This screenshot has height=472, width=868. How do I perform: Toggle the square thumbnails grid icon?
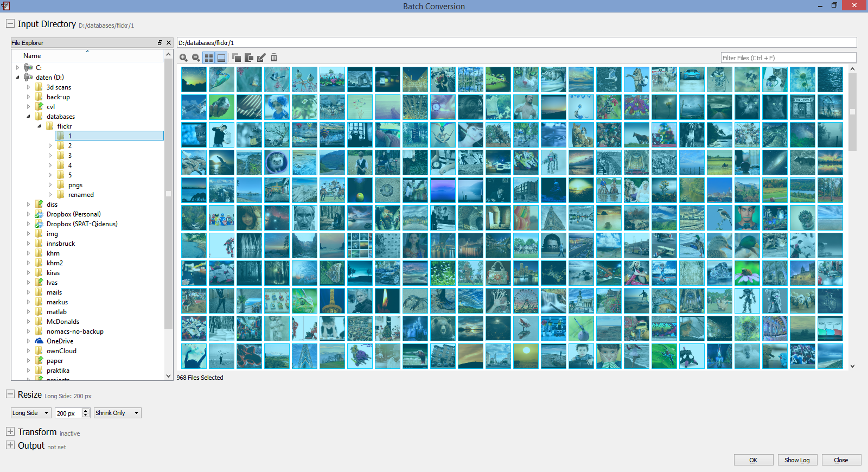209,58
